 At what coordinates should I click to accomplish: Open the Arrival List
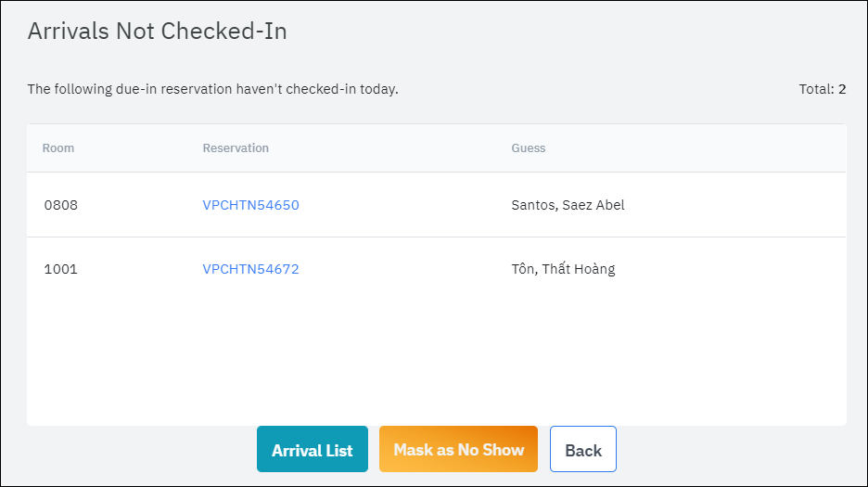[312, 450]
